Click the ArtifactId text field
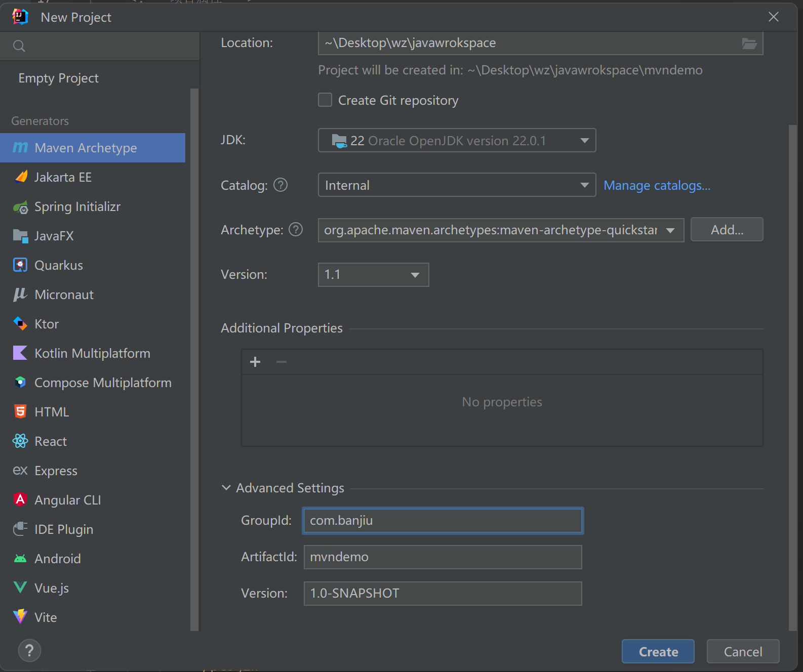Image resolution: width=803 pixels, height=672 pixels. 443,557
